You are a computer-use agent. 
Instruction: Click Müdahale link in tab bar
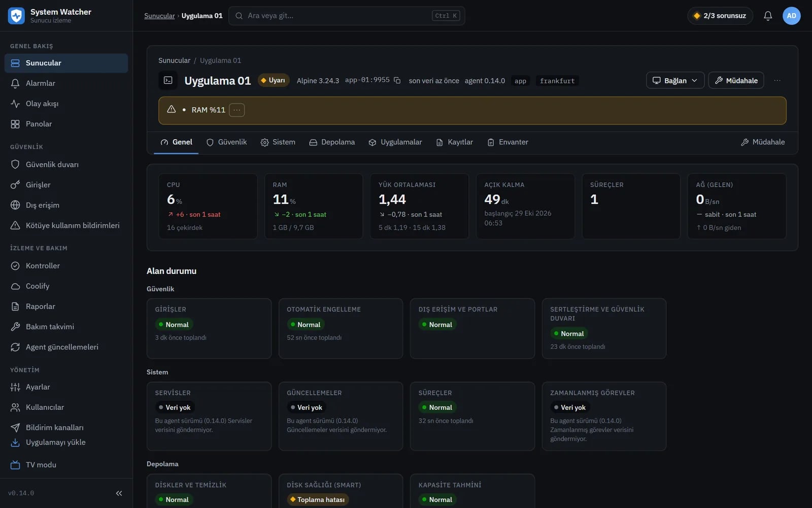click(763, 142)
